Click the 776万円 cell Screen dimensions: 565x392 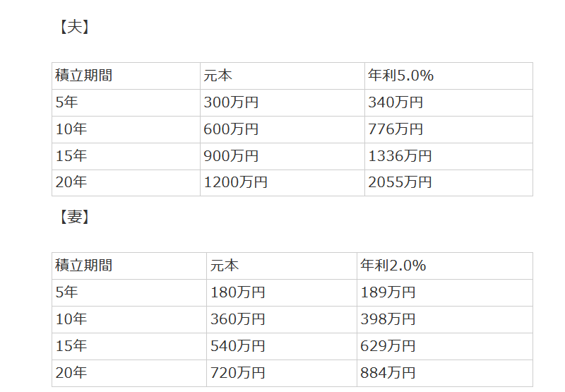395,129
